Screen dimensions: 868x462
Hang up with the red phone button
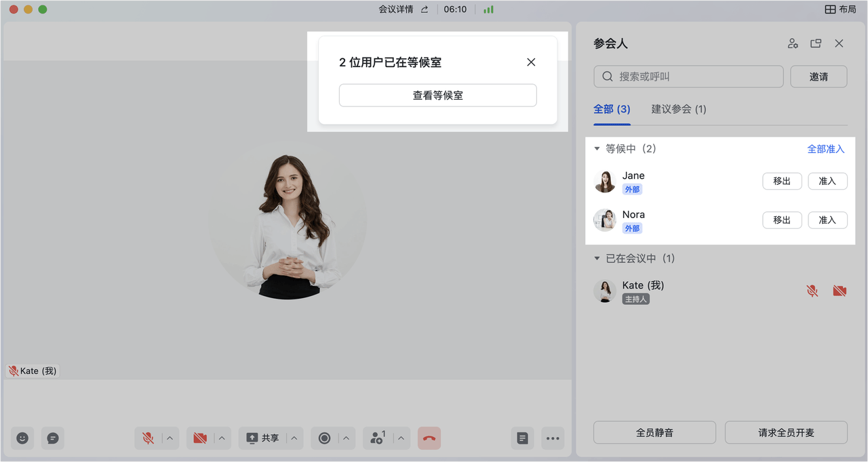(x=429, y=438)
